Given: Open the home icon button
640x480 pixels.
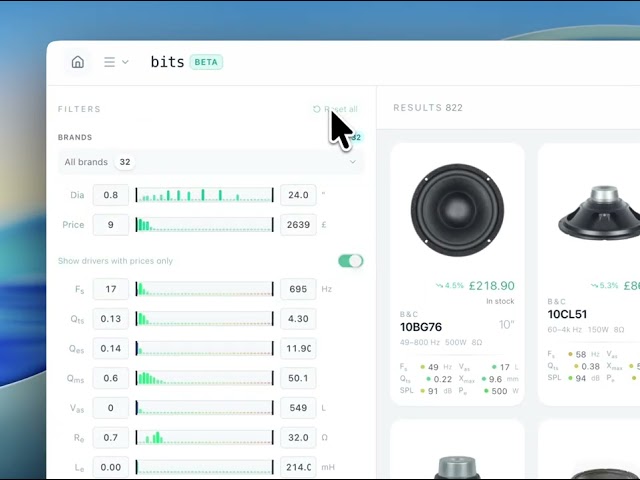Looking at the screenshot, I should tap(78, 62).
